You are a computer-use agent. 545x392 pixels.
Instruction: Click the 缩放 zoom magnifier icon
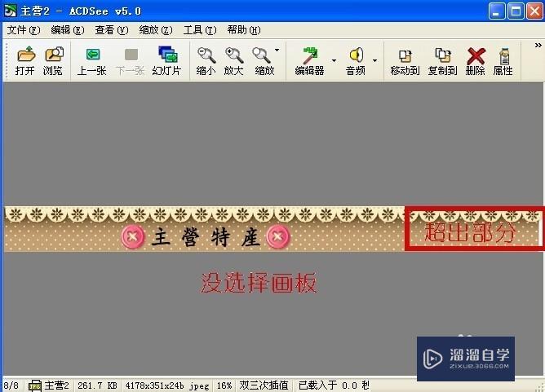tap(263, 61)
